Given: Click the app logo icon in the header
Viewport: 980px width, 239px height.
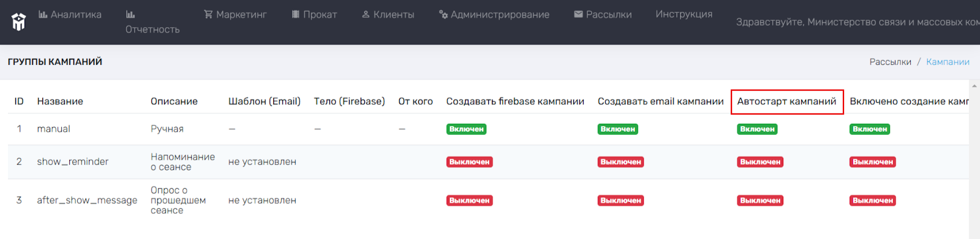Looking at the screenshot, I should tap(19, 22).
